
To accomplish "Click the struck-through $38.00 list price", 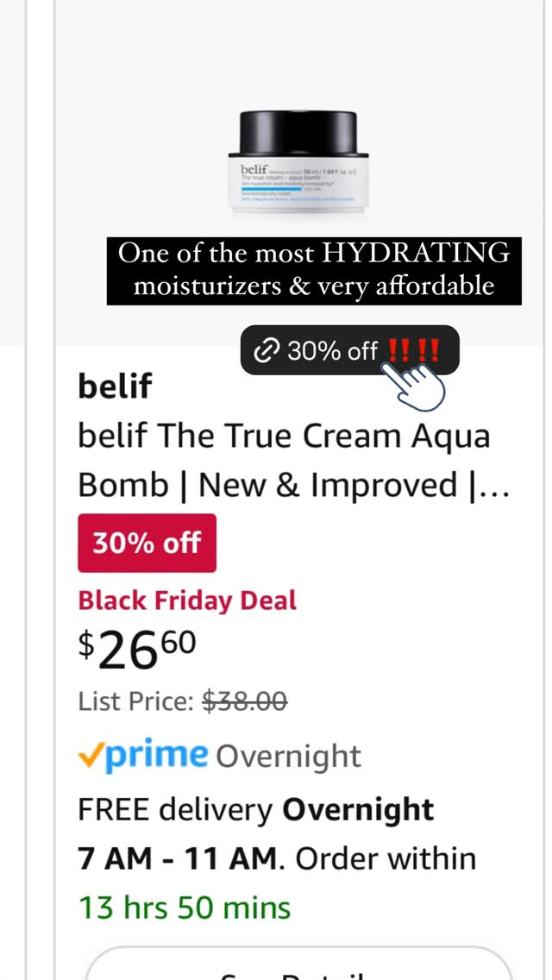I will 244,702.
